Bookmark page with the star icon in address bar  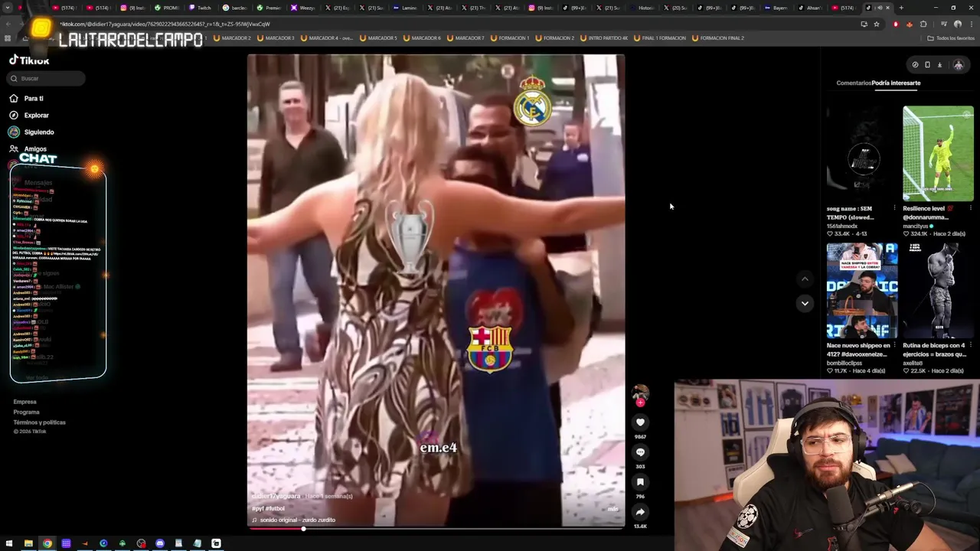[877, 24]
